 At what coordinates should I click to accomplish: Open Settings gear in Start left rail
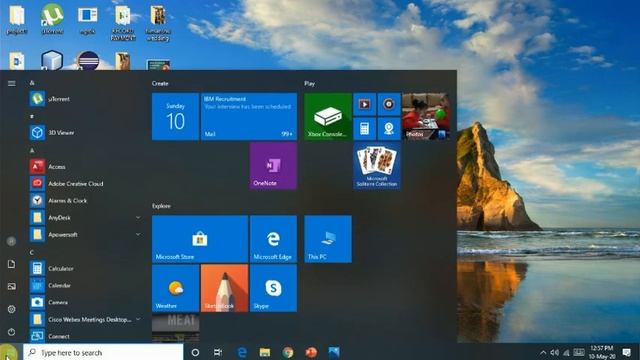tap(11, 309)
